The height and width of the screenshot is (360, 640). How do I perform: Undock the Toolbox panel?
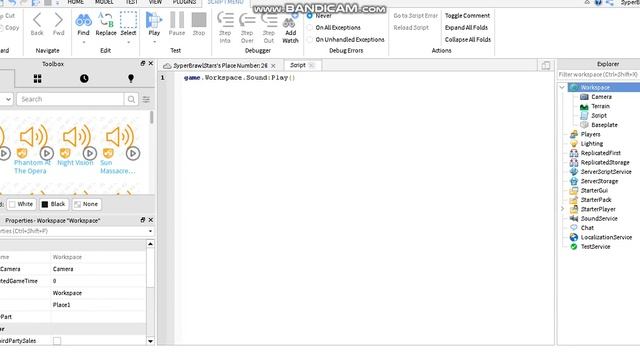click(142, 64)
